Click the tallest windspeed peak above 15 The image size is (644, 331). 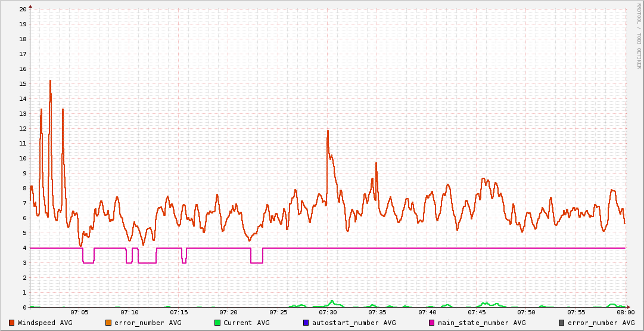pos(50,81)
